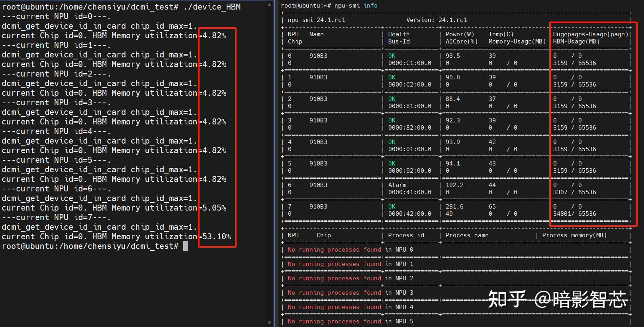644x327 pixels.
Task: Click the left terminal's scroll-up arrow
Action: (270, 4)
